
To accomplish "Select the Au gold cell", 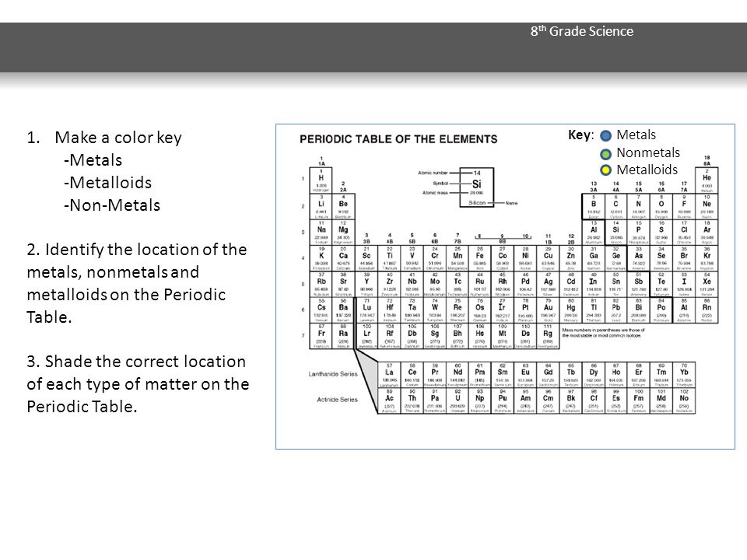I will pos(548,310).
